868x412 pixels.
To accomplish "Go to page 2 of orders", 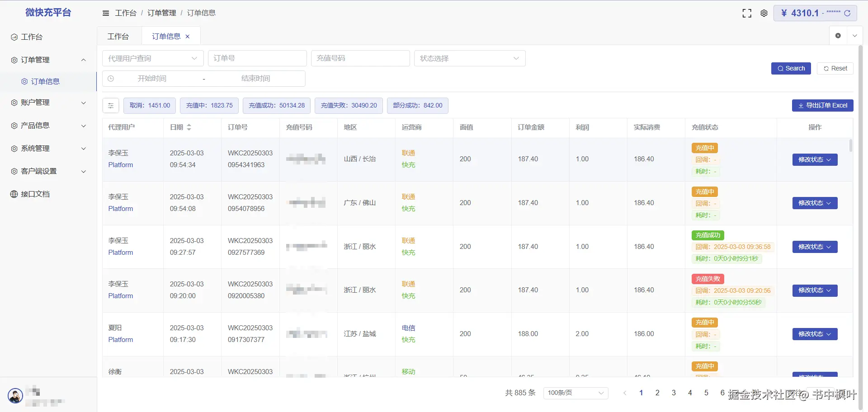I will 657,393.
